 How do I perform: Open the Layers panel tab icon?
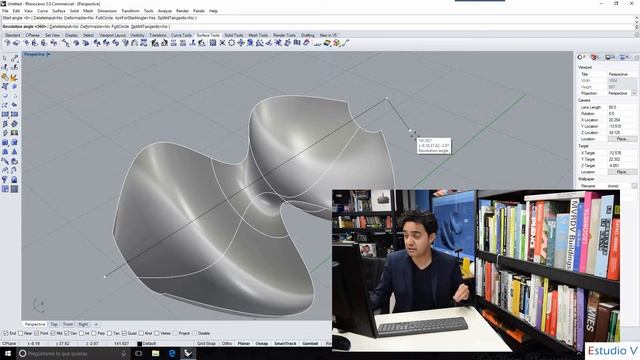click(x=594, y=58)
